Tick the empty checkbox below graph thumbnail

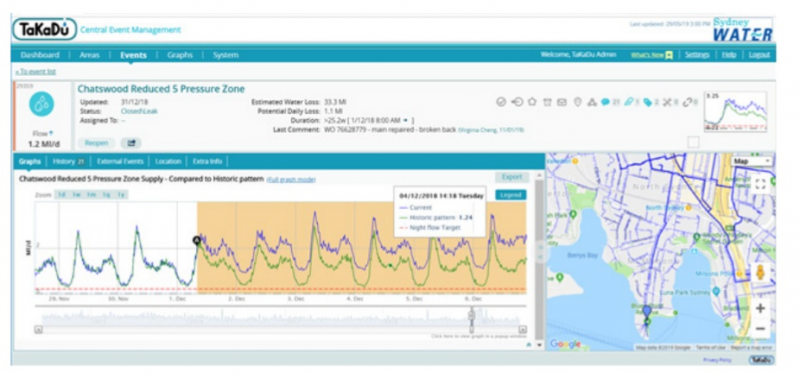pyautogui.click(x=693, y=142)
